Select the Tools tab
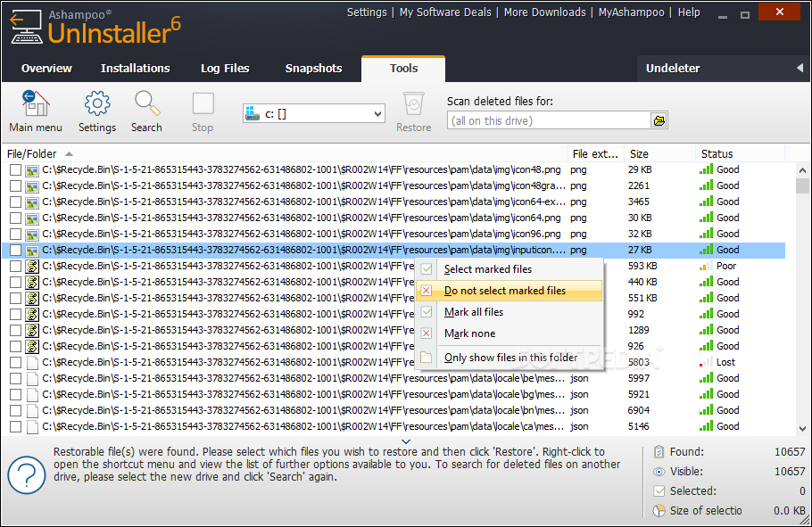Viewport: 812px width, 527px height. tap(403, 69)
